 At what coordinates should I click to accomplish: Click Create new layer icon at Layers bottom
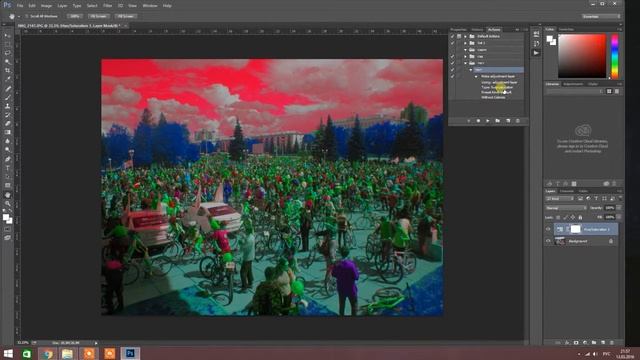coord(603,343)
